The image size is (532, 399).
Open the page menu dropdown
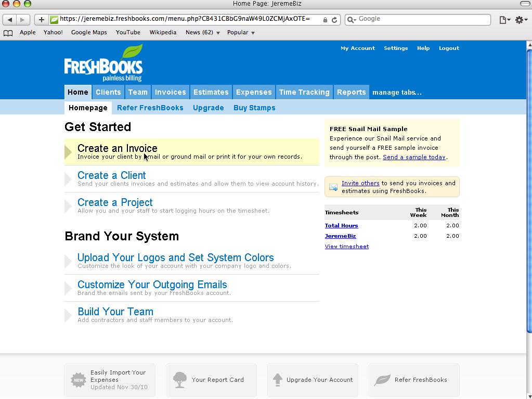(x=504, y=20)
